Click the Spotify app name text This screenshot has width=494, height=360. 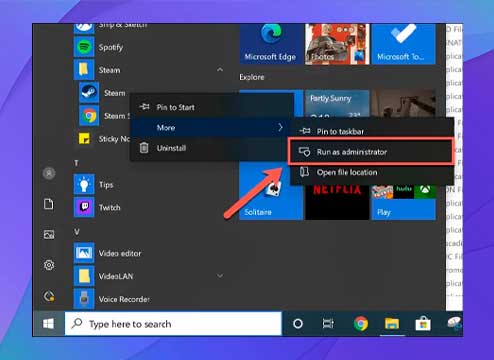(x=111, y=47)
